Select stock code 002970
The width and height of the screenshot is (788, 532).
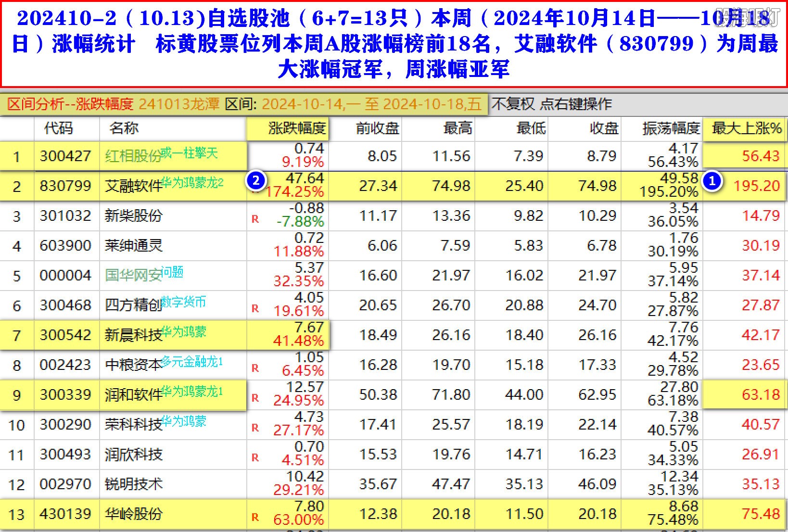click(x=65, y=484)
